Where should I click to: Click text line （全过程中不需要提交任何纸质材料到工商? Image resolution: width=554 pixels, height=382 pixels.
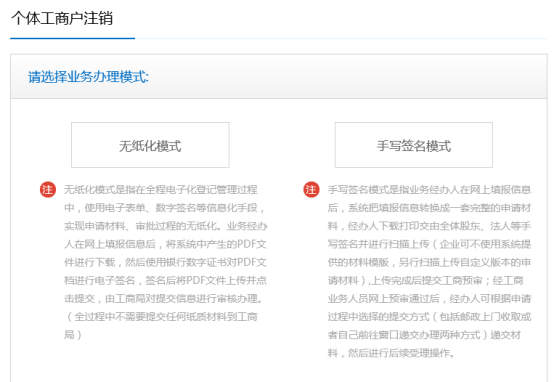(x=161, y=316)
